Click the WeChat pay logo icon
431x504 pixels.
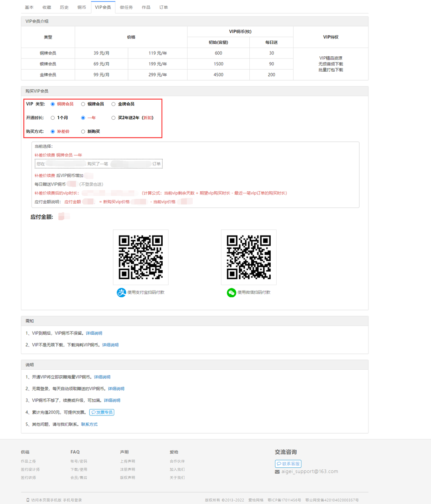tap(231, 293)
